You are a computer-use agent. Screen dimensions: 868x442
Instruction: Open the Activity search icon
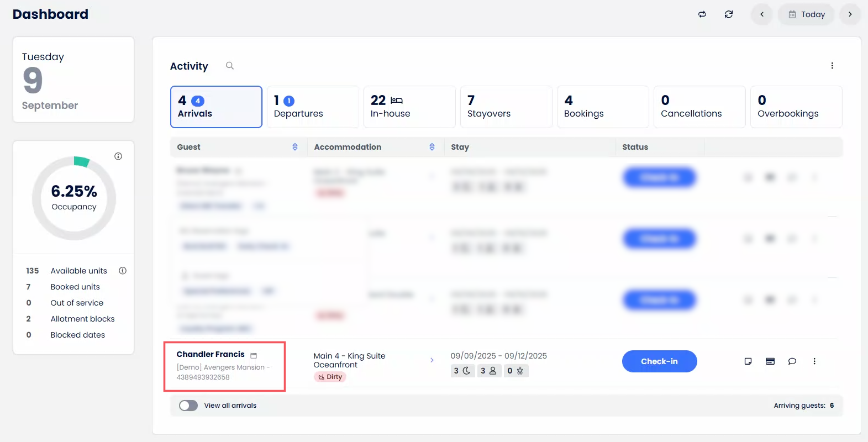tap(230, 66)
